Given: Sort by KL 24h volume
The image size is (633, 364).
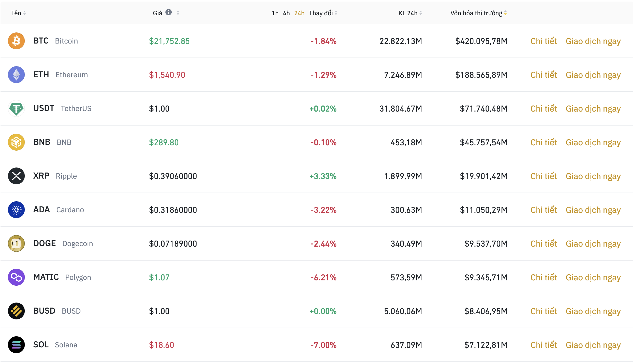Looking at the screenshot, I should click(x=410, y=13).
